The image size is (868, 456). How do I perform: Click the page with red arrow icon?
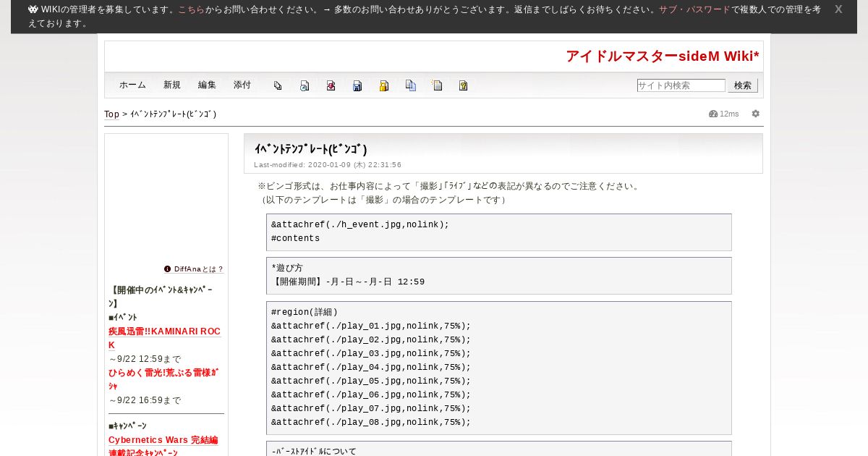tap(331, 85)
